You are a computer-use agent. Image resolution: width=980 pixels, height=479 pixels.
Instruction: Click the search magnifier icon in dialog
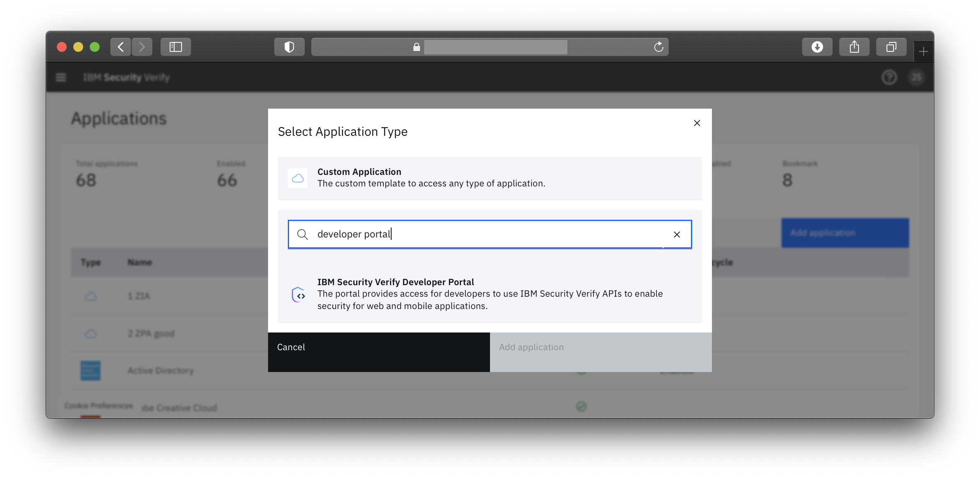click(303, 235)
